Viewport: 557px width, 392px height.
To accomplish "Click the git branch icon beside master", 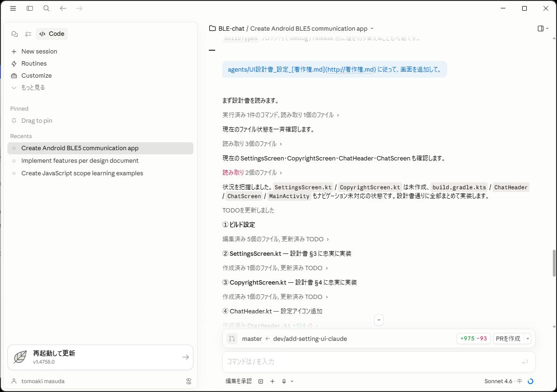I will coord(232,339).
